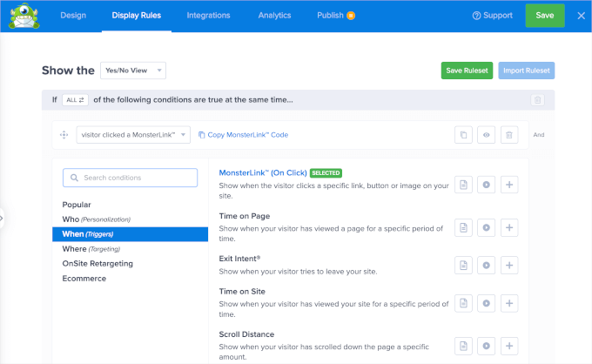Toggle the rule's eye preview icon
592x364 pixels.
click(487, 135)
